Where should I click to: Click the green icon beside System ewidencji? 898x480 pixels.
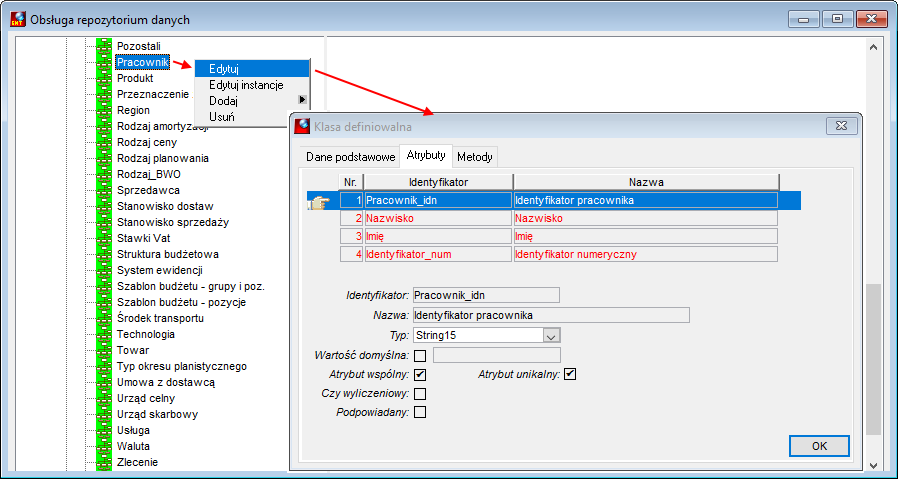(103, 270)
